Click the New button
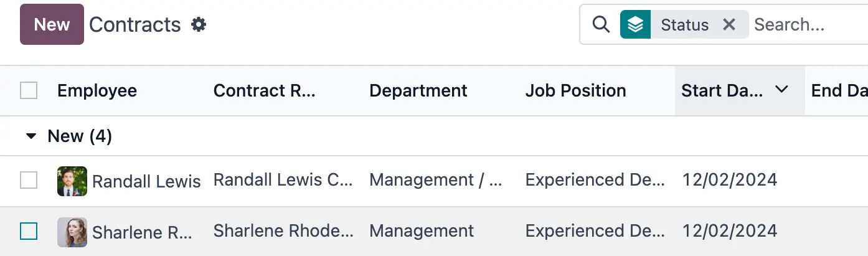This screenshot has width=868, height=256. click(52, 25)
